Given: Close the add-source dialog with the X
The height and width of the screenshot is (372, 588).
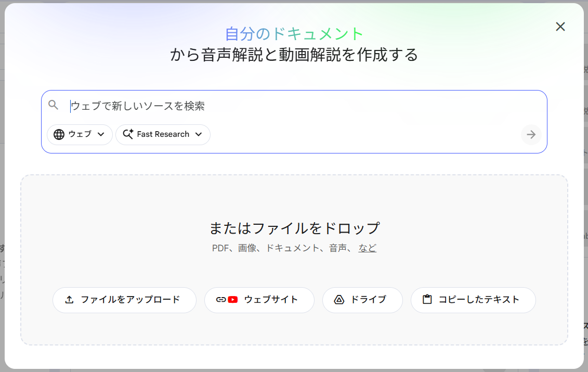Looking at the screenshot, I should click(560, 27).
